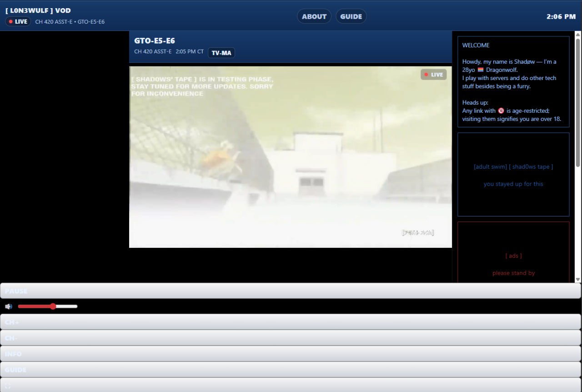582x392 pixels.
Task: Open the GUIDE tab in header
Action: point(351,16)
